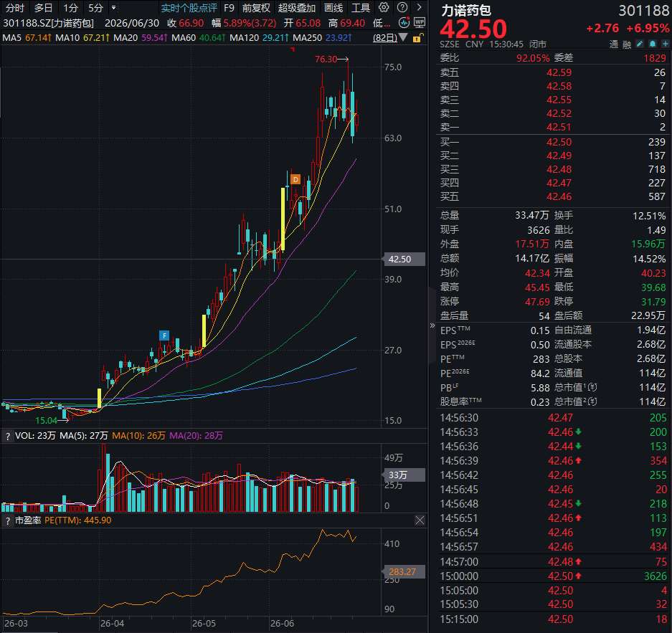Image resolution: width=672 pixels, height=633 pixels.
Task: Select the 多日 tab
Action: click(43, 8)
